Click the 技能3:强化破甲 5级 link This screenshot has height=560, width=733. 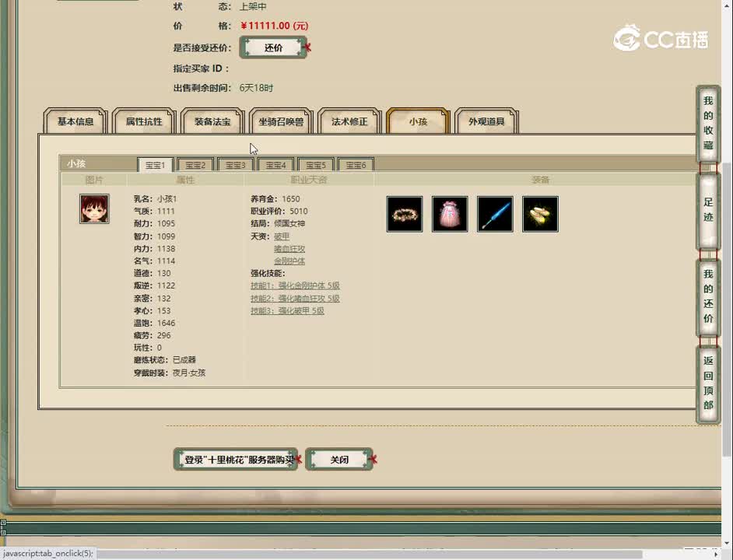point(287,311)
